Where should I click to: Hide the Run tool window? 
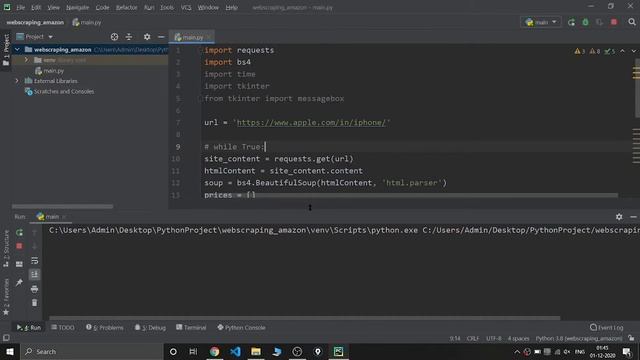[633, 217]
